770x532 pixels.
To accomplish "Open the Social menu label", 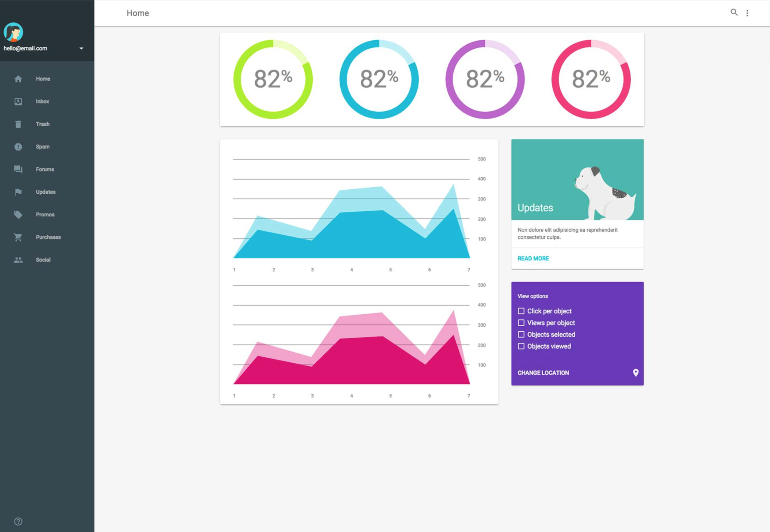I will point(43,260).
